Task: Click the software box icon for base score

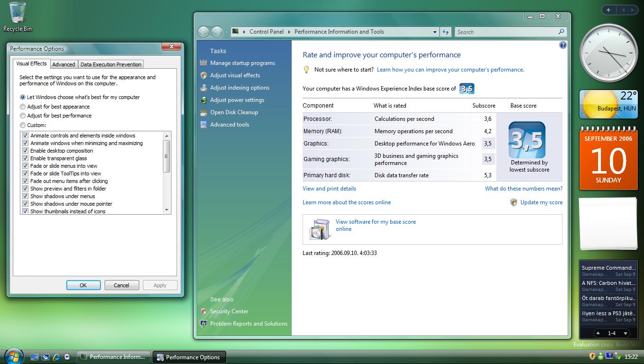Action: click(x=320, y=229)
